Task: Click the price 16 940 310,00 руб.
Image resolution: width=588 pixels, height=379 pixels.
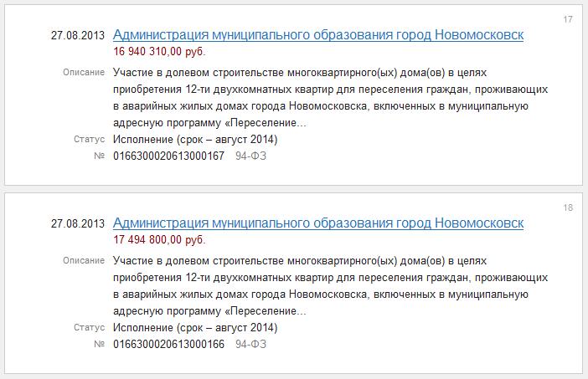Action: tap(159, 52)
